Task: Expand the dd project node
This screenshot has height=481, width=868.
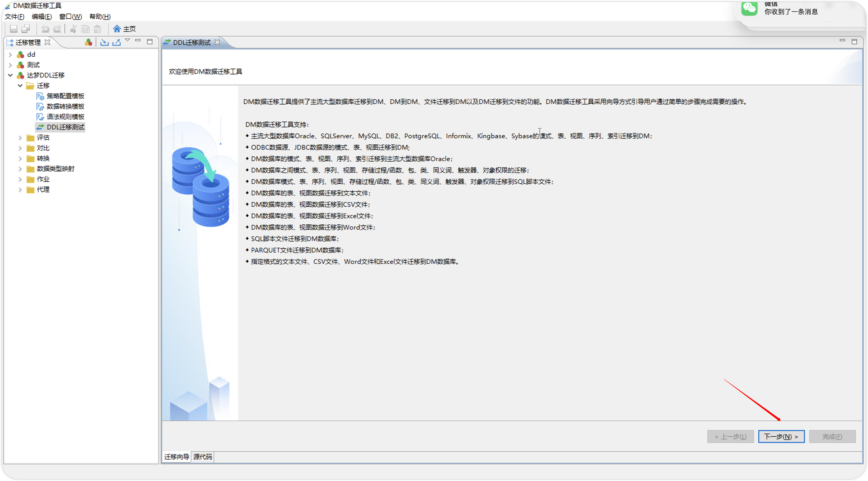Action: pyautogui.click(x=10, y=55)
